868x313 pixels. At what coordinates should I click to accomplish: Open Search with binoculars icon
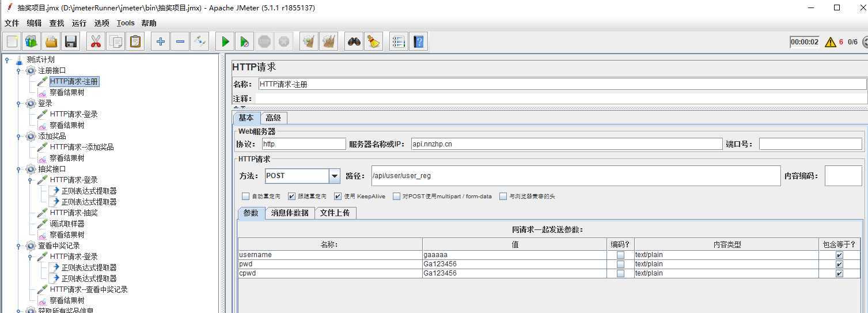354,42
